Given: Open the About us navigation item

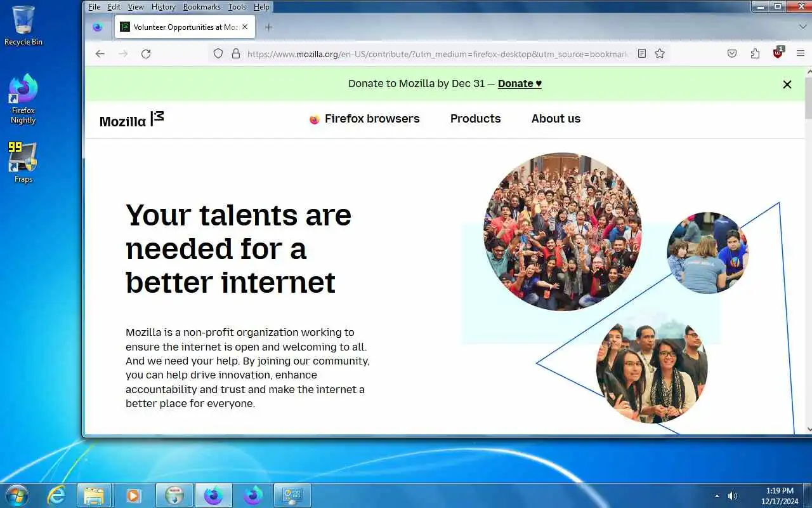Looking at the screenshot, I should 556,119.
